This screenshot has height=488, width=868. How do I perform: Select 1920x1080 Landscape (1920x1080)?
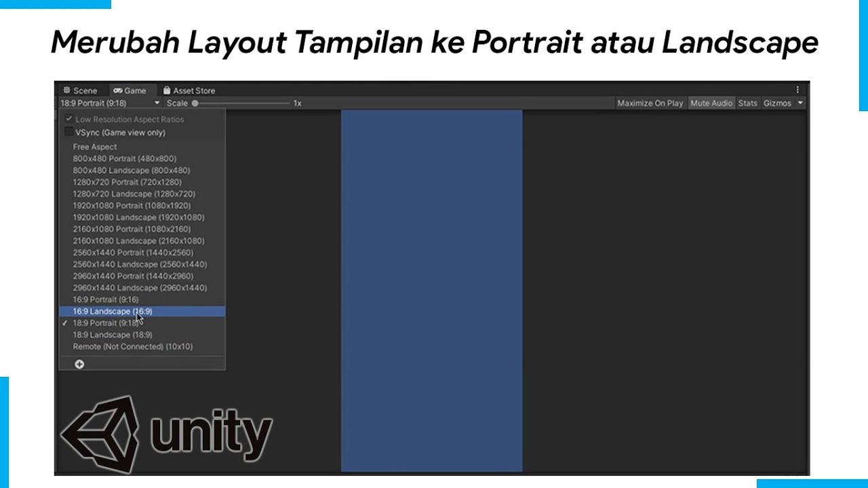[142, 217]
